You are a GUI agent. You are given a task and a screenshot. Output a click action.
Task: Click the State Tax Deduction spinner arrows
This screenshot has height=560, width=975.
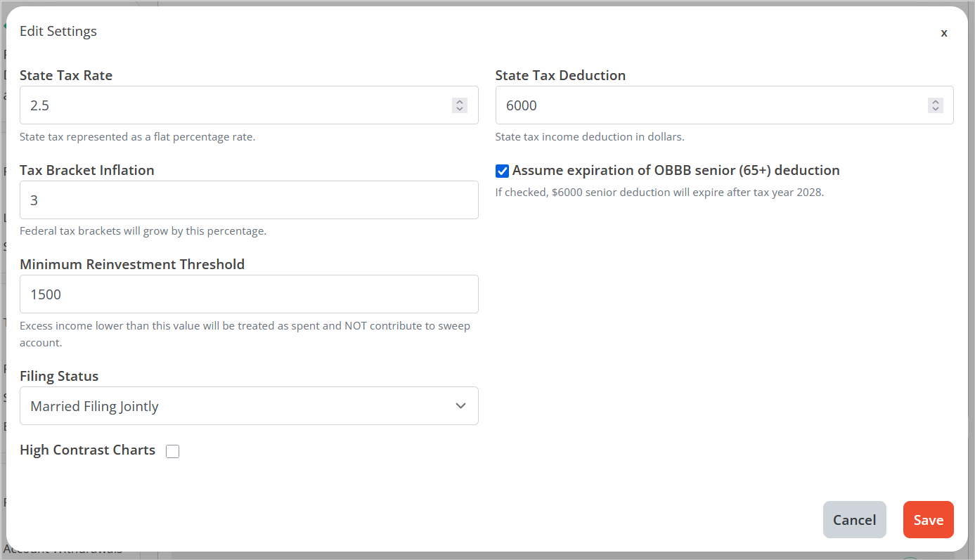click(935, 105)
